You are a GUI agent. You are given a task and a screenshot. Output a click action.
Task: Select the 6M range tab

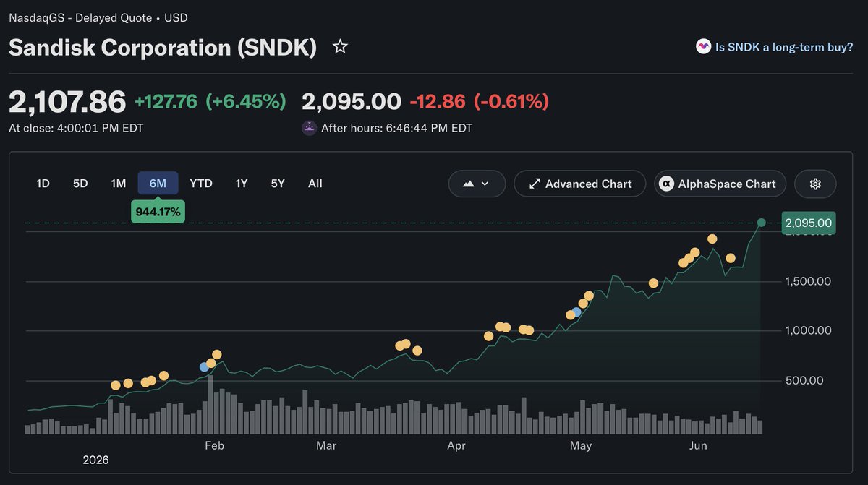tap(158, 184)
